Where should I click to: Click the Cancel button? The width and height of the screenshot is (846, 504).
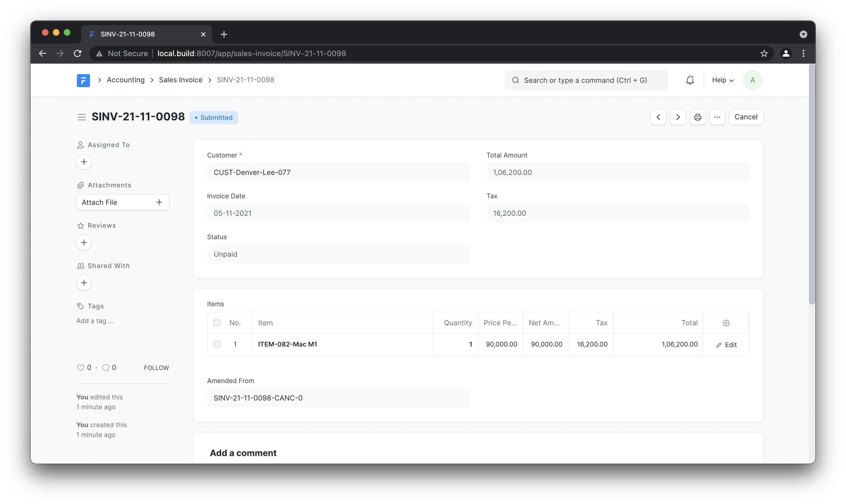click(x=746, y=116)
